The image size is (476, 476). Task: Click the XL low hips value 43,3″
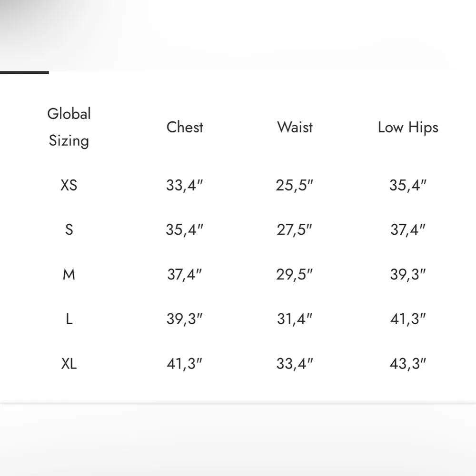click(408, 364)
